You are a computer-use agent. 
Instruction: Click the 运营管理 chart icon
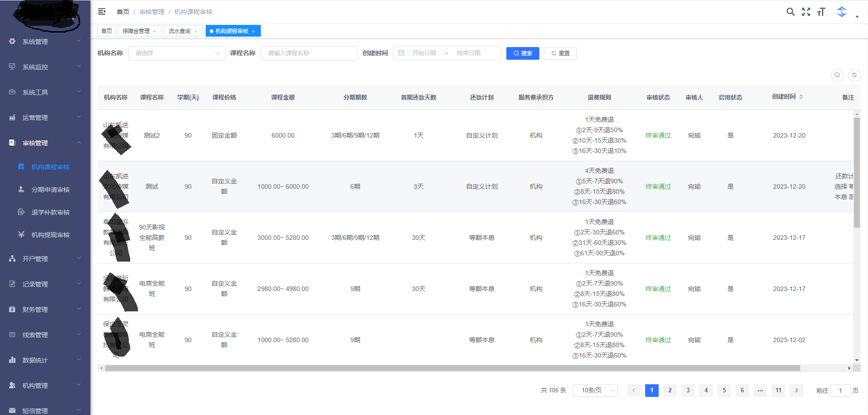(12, 117)
